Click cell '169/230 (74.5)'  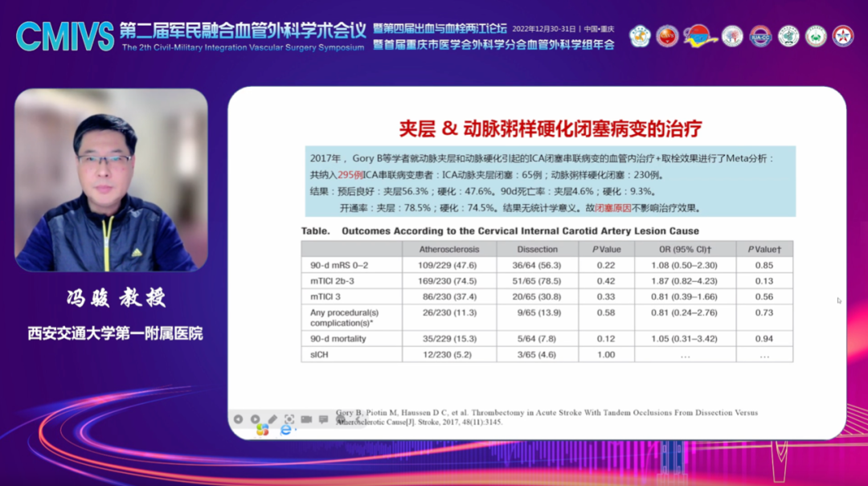click(448, 281)
